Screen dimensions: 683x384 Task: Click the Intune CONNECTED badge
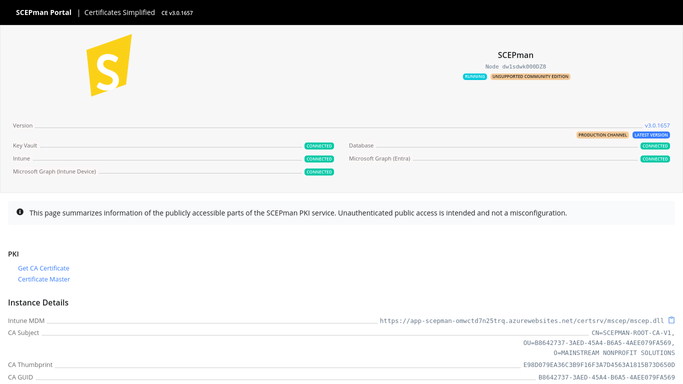pos(319,159)
